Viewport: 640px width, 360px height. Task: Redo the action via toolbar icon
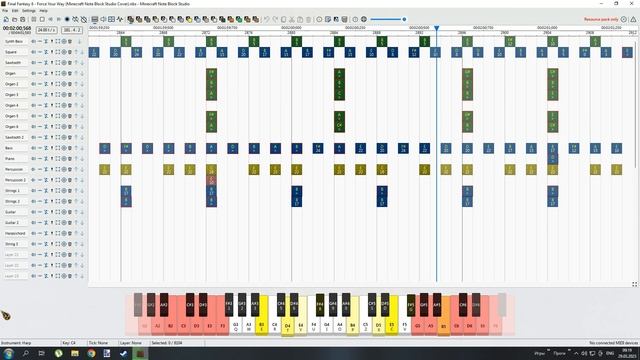tap(275, 19)
